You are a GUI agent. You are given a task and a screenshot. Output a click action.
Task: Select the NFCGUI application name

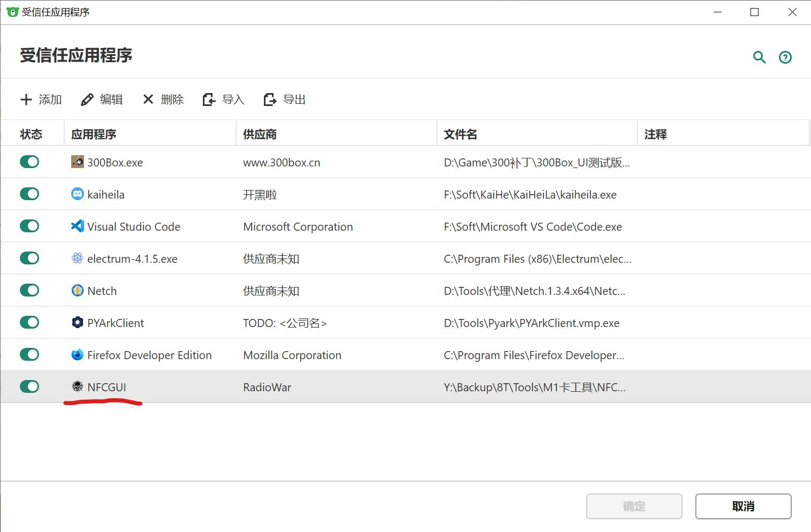[107, 387]
